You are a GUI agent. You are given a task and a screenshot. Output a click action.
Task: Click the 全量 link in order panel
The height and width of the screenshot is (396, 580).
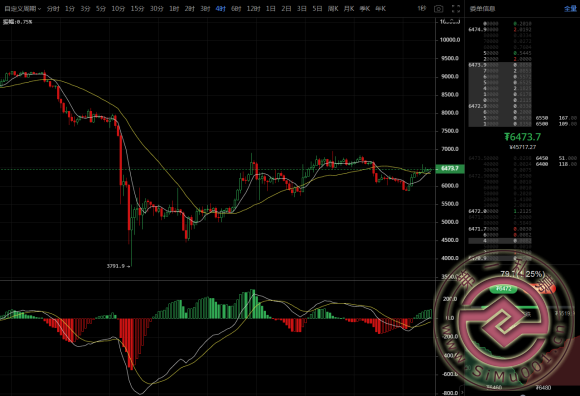(x=570, y=9)
